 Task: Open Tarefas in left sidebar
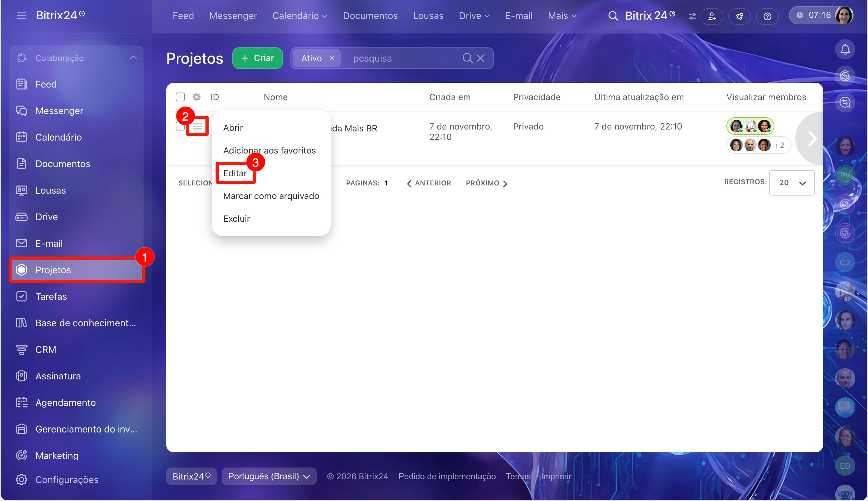76,296
